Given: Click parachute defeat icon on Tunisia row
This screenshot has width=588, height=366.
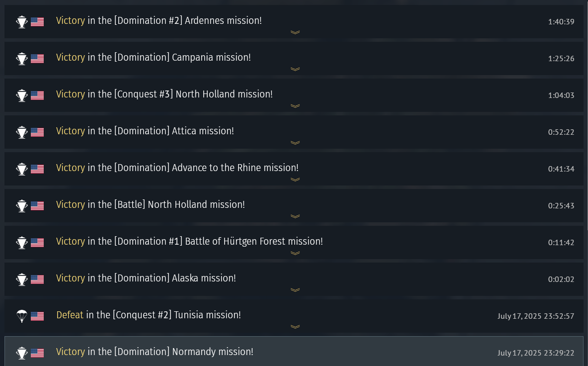Looking at the screenshot, I should click(22, 316).
